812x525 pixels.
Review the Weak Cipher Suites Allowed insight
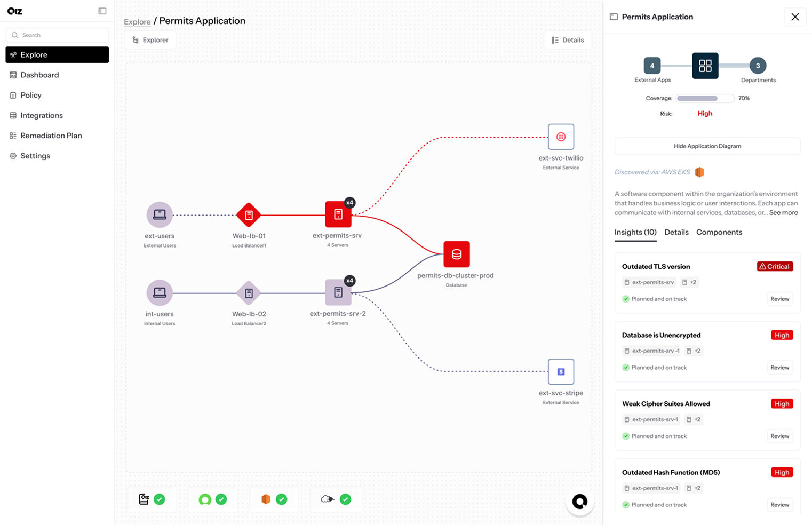[x=779, y=436]
